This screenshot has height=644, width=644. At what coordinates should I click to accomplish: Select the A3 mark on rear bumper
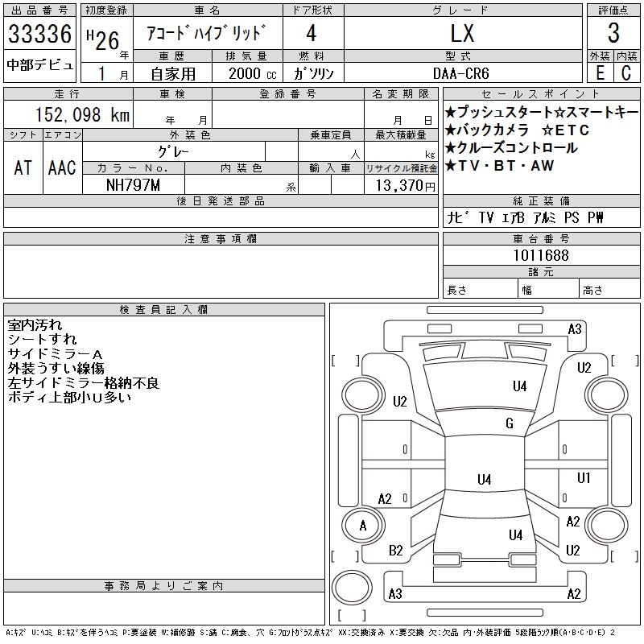pyautogui.click(x=395, y=593)
